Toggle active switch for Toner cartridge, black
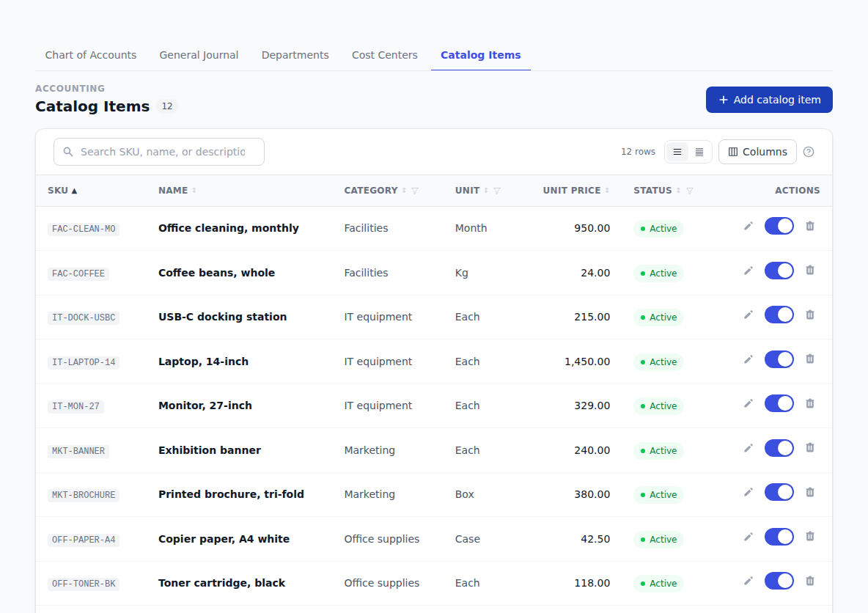Viewport: 868px width, 613px height. [779, 581]
